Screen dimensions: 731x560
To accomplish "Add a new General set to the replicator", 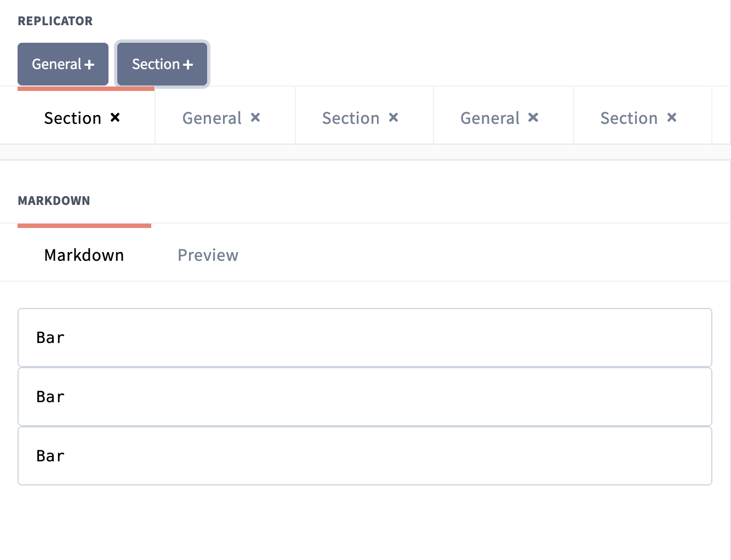I will click(62, 64).
